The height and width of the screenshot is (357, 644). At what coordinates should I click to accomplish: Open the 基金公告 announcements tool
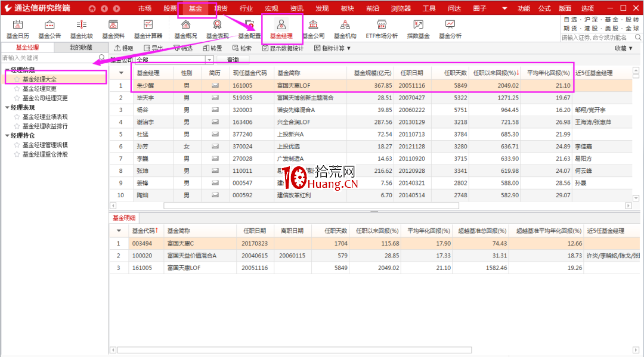click(49, 30)
